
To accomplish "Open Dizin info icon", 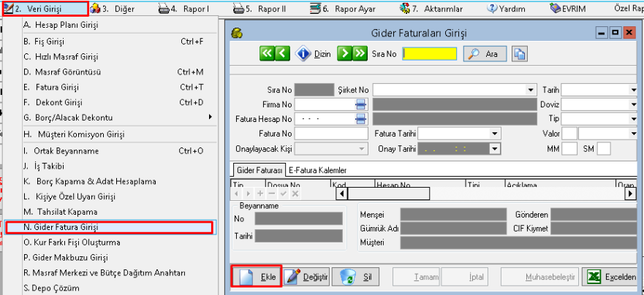I will pyautogui.click(x=303, y=53).
